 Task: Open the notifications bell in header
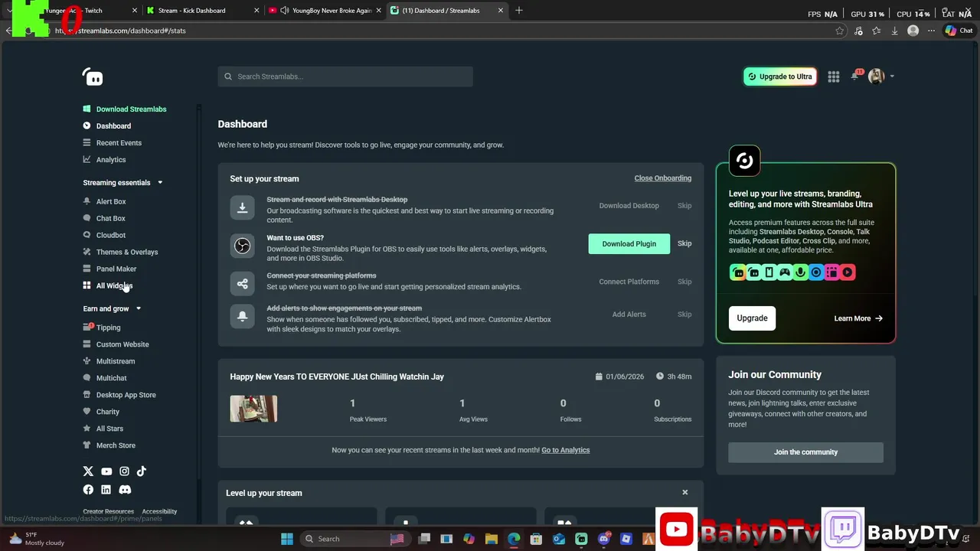[855, 76]
